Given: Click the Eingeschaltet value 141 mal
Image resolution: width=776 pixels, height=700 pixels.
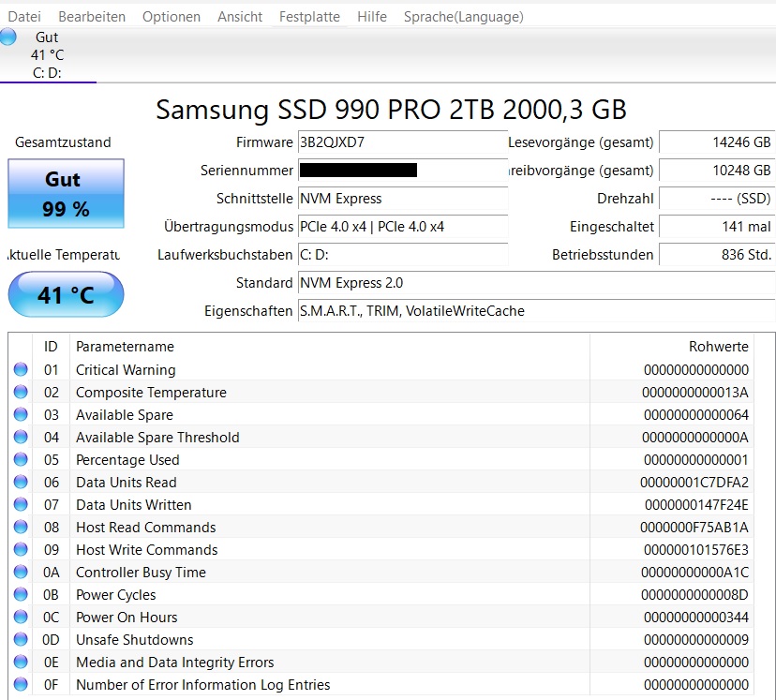Looking at the screenshot, I should 717,227.
